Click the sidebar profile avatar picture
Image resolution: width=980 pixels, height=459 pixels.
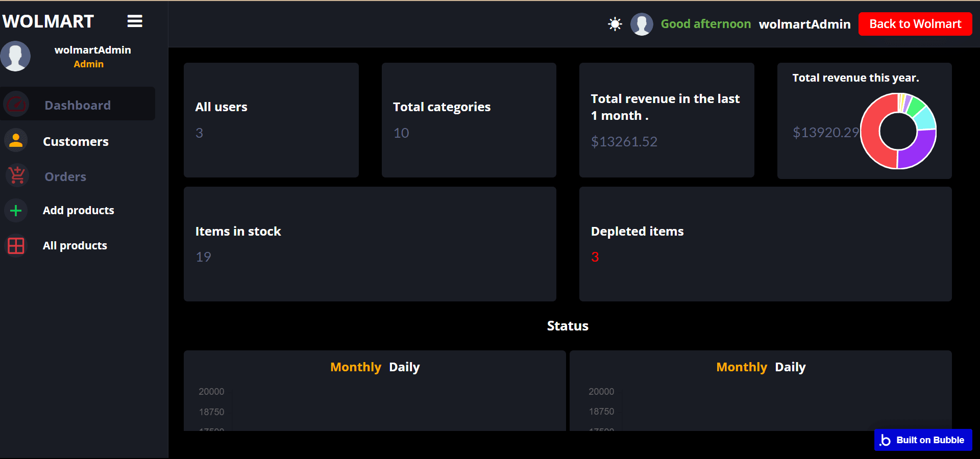tap(15, 56)
